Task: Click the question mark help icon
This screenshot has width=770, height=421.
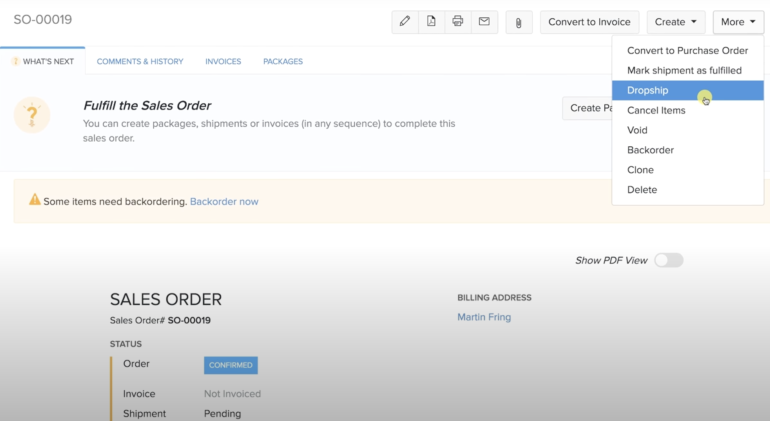Action: click(32, 115)
